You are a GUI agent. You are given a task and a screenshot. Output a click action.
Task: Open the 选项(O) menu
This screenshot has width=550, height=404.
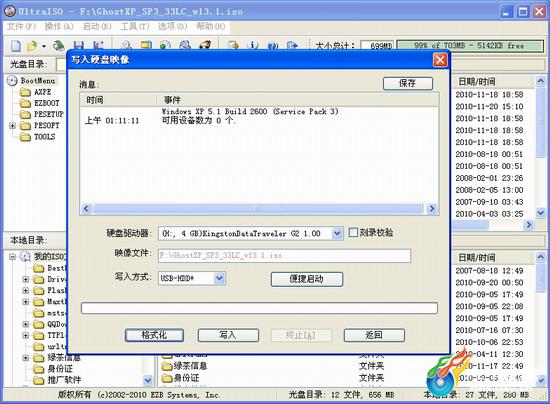click(172, 26)
